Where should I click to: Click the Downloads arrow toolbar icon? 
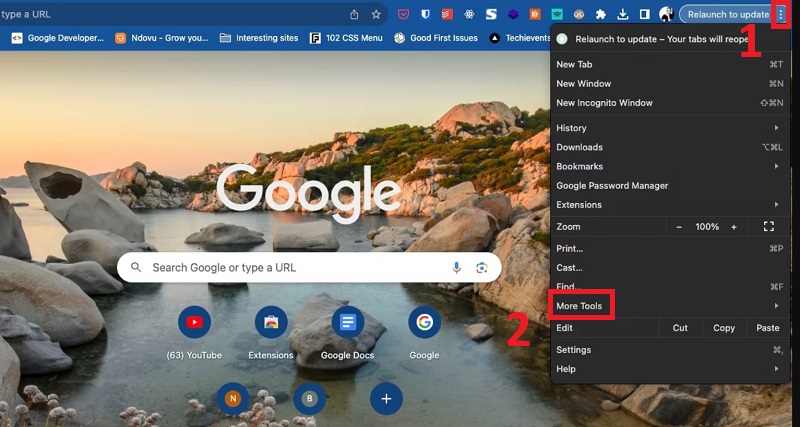pos(623,14)
